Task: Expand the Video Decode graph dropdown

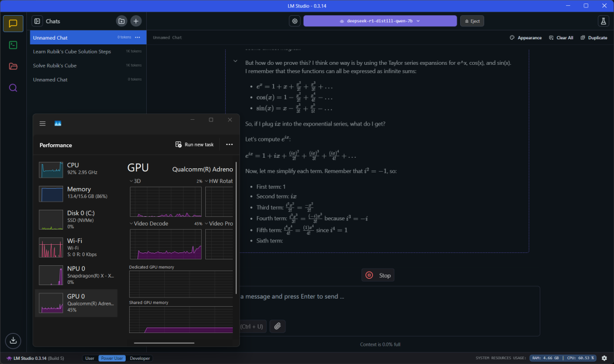Action: [132, 223]
